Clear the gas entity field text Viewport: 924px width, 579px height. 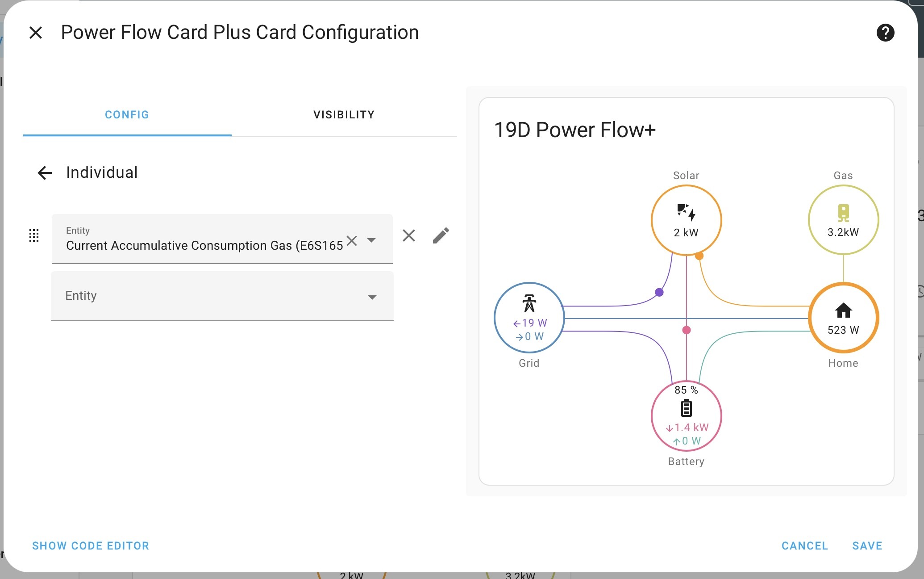[352, 241]
